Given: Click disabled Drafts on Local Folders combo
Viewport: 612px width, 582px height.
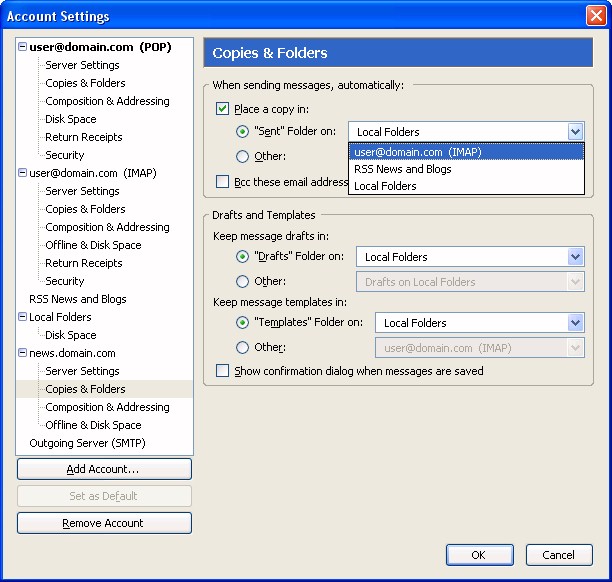Looking at the screenshot, I should click(x=470, y=281).
